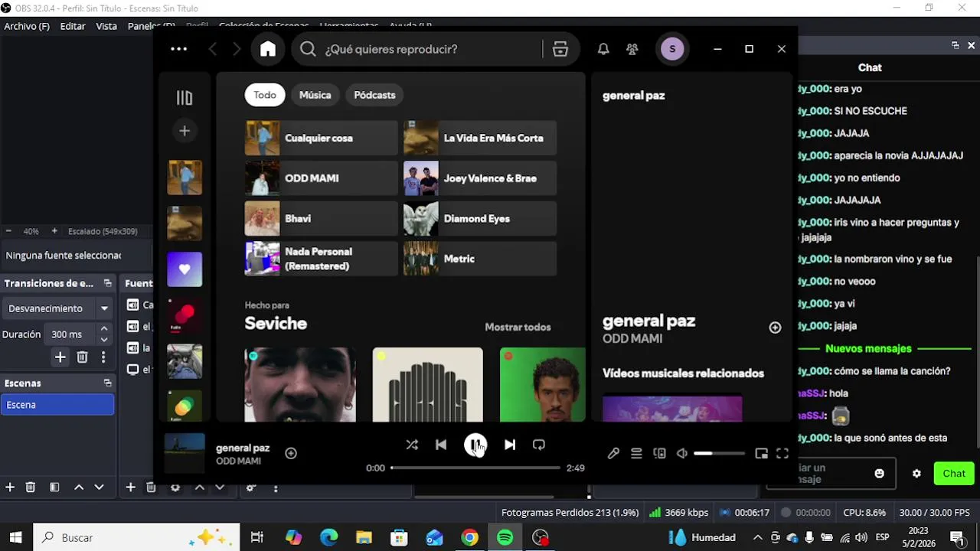Open La Vida Era Más Corta card
The height and width of the screenshot is (551, 980).
[480, 139]
